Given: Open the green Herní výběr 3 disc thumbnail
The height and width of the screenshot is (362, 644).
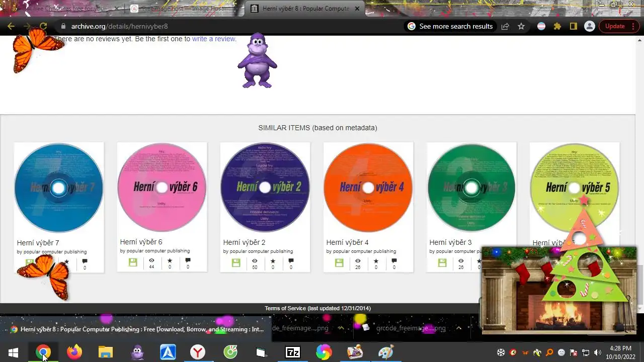Looking at the screenshot, I should (471, 187).
